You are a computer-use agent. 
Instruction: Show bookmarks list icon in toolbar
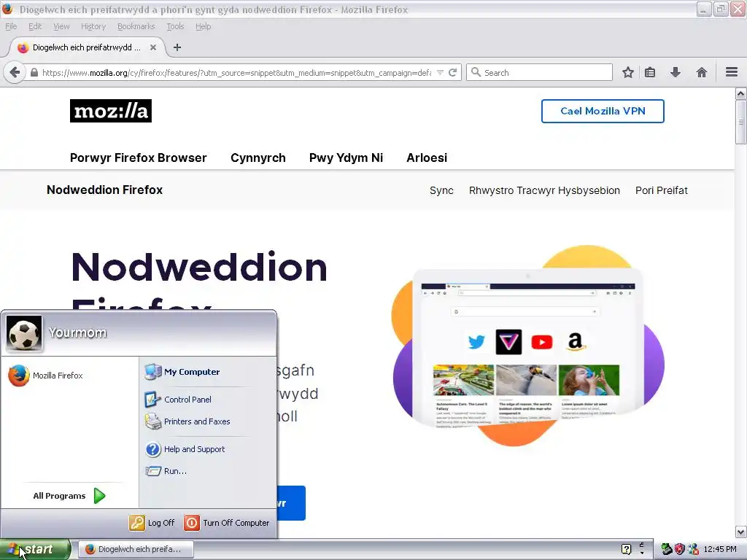[x=650, y=72]
